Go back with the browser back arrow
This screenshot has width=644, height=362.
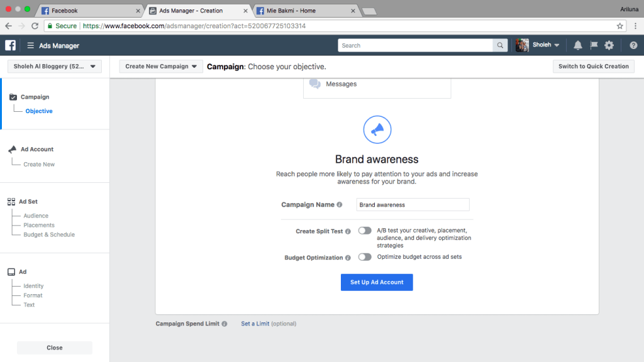(x=9, y=26)
